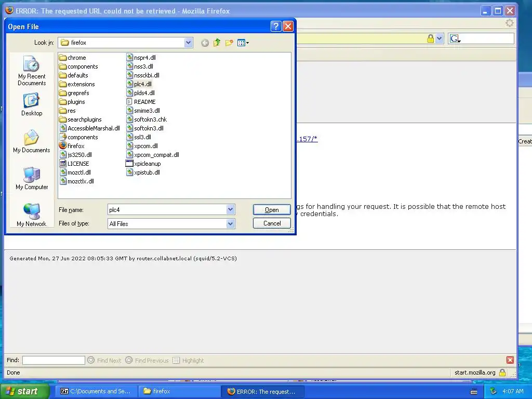Close the Firefox find bar
Viewport: 532px width, 399px height.
[510, 360]
